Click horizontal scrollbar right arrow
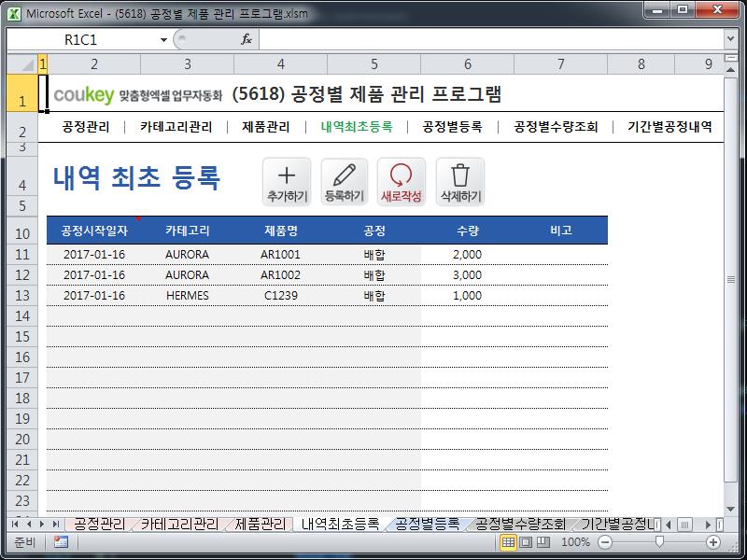Viewport: 747px width, 560px height. pos(708,525)
